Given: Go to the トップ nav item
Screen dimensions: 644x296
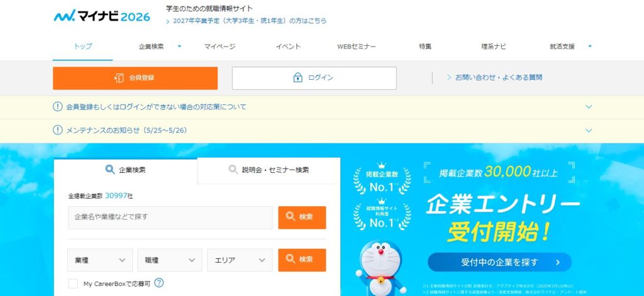Looking at the screenshot, I should point(83,47).
